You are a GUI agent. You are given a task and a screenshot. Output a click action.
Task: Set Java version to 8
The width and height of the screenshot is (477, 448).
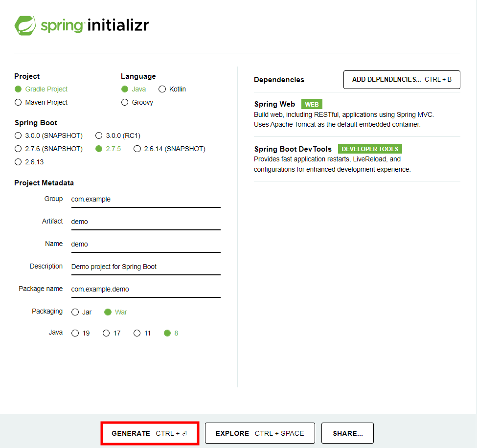coord(167,333)
